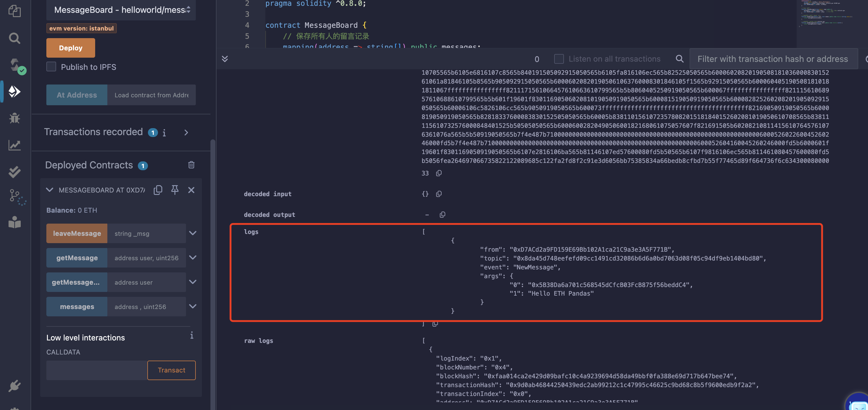Copy decoded output value
This screenshot has height=410, width=868.
pos(442,214)
